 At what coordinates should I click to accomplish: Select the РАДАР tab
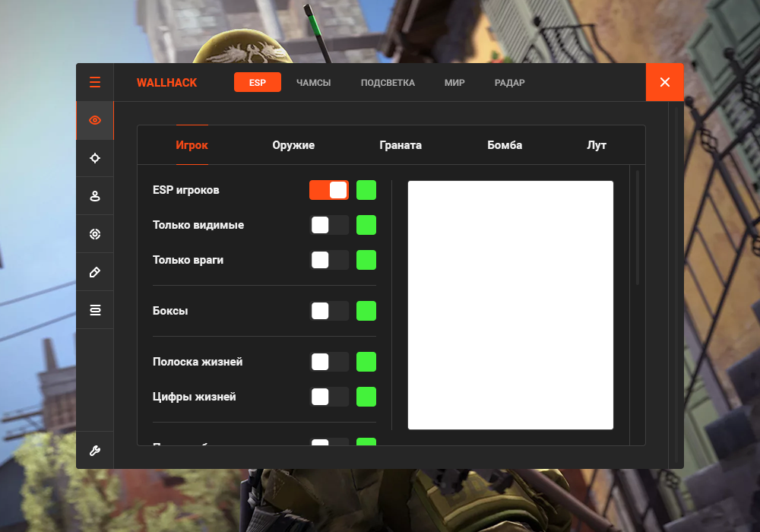(x=509, y=83)
